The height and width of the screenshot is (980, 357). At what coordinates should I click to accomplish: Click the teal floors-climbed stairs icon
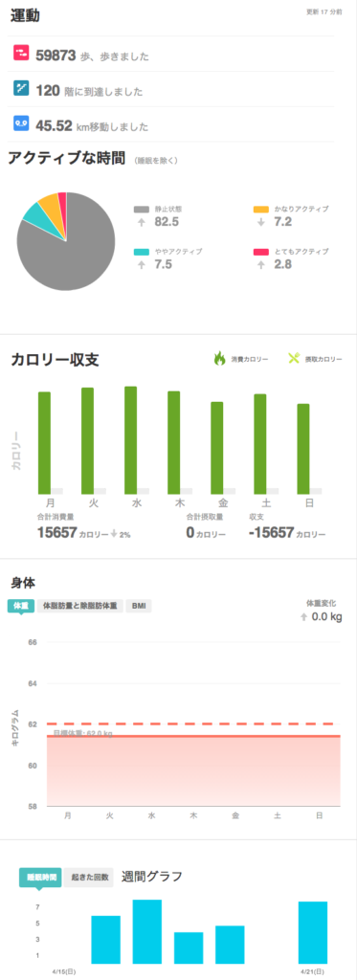(x=21, y=88)
